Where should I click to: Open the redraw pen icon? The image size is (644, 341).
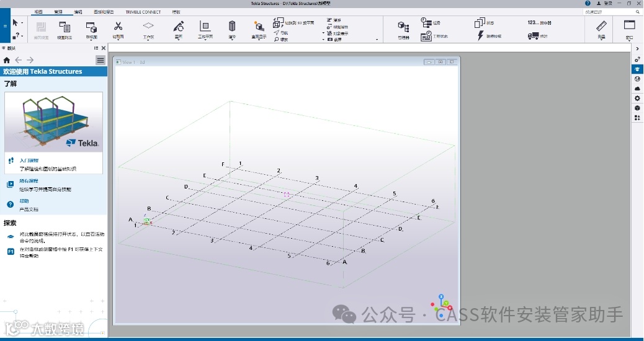click(178, 27)
